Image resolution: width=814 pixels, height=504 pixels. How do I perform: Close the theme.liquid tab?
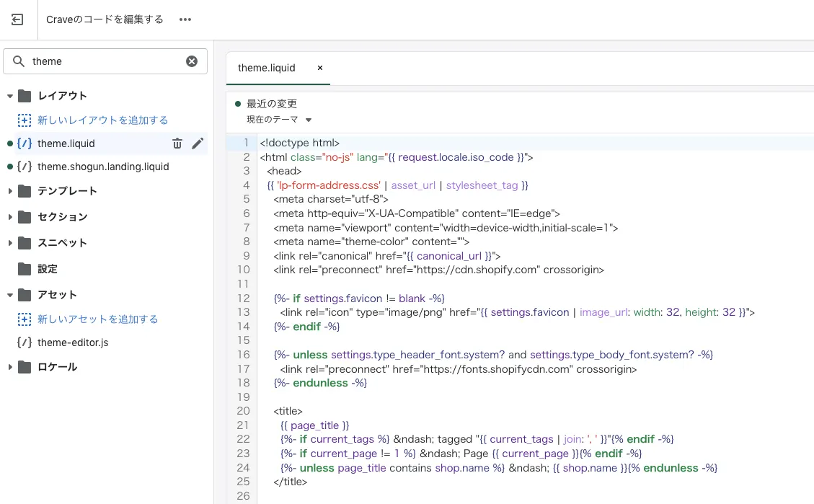click(x=320, y=68)
